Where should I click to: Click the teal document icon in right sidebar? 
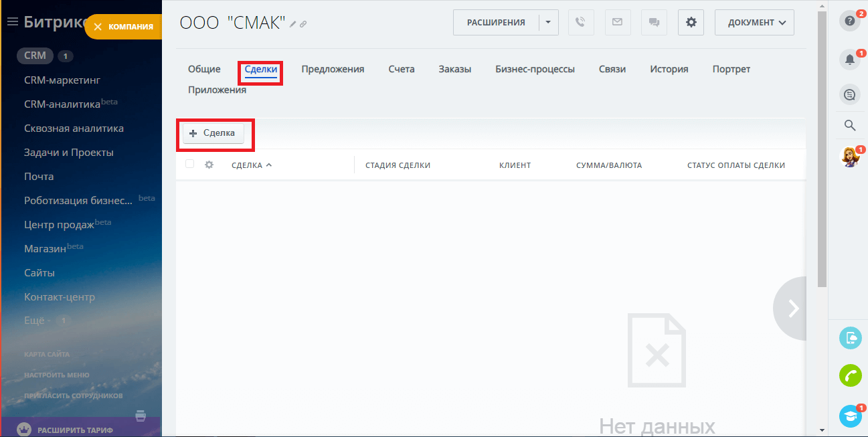tap(851, 338)
